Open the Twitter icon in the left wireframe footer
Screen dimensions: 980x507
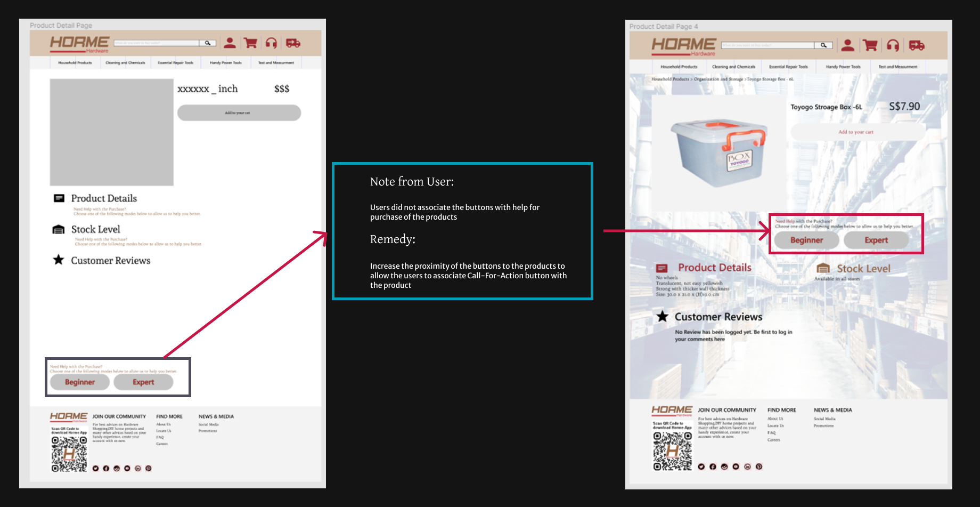(95, 468)
